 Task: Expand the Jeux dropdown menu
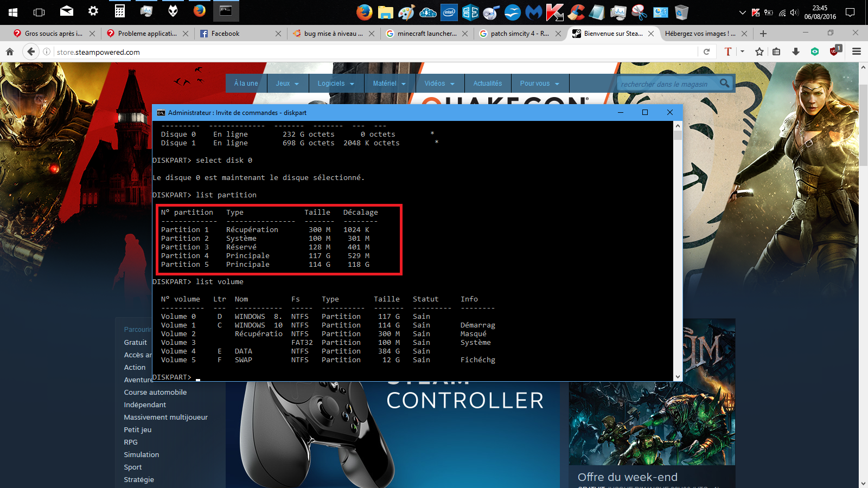(x=287, y=84)
